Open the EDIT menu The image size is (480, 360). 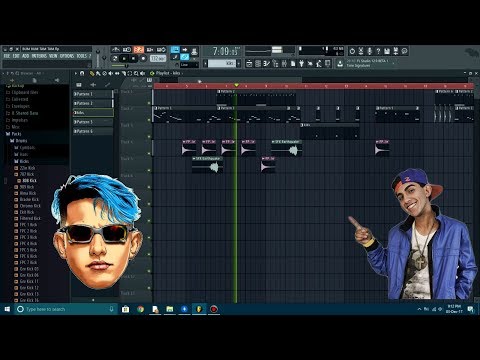pos(16,56)
